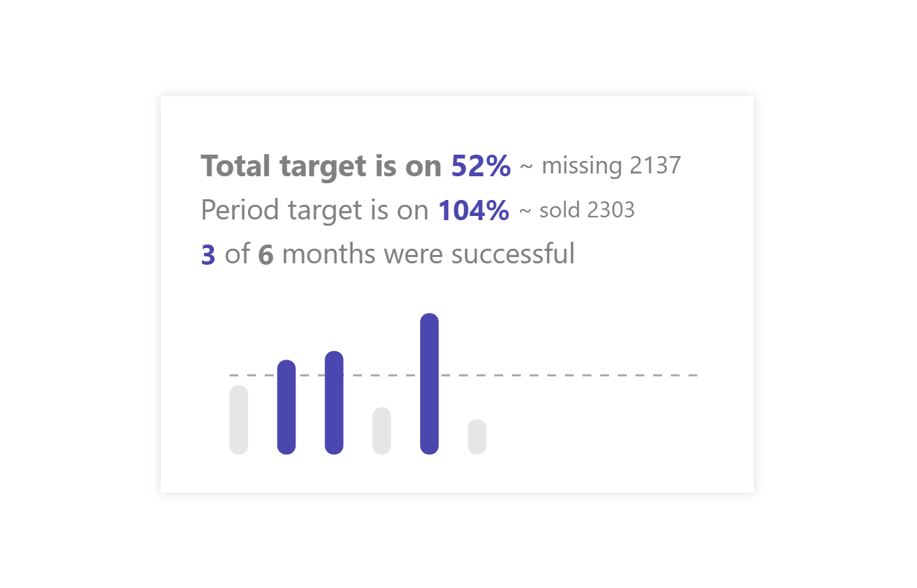Select the "Period target is on" label
917x588 pixels.
tap(314, 210)
